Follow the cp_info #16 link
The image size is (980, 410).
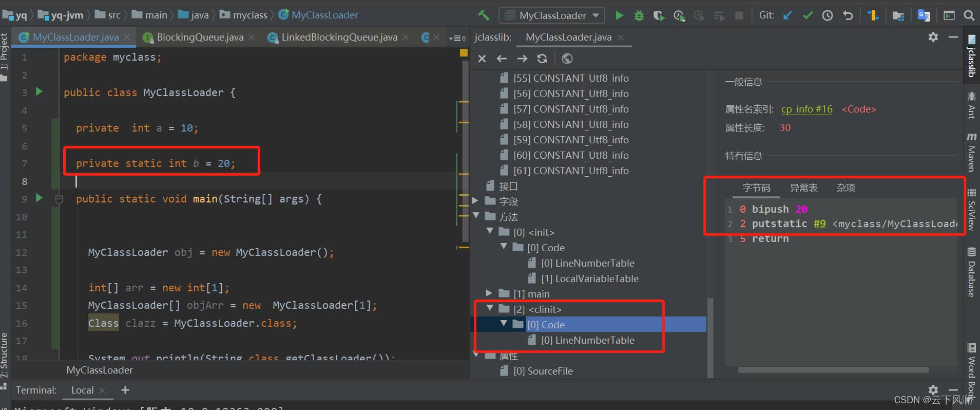pos(806,109)
